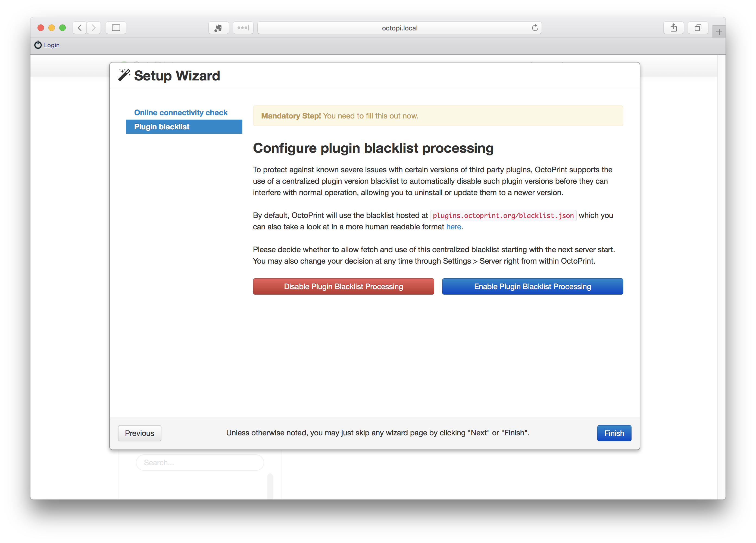Click the page reload/refresh icon

coord(535,28)
